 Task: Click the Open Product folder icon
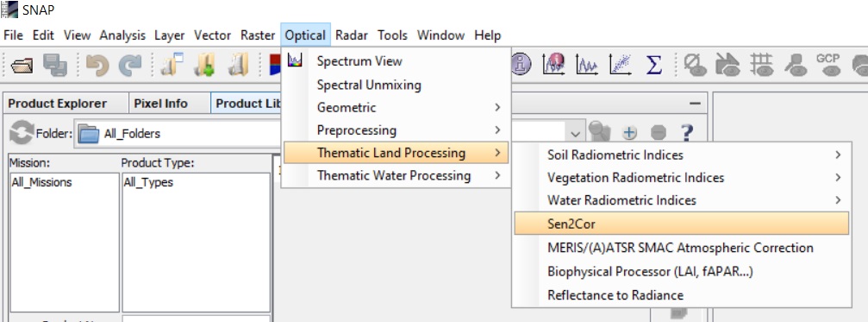click(22, 66)
